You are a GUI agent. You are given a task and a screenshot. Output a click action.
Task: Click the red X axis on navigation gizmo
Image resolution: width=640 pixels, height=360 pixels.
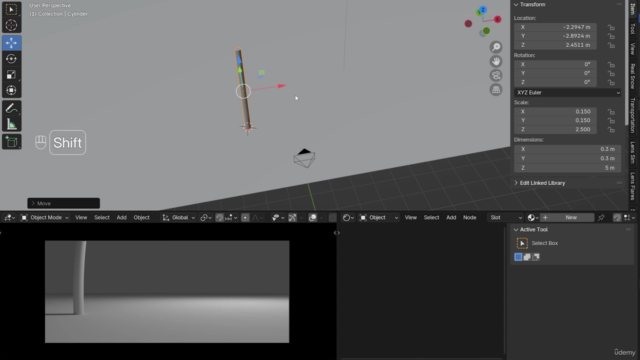498,19
